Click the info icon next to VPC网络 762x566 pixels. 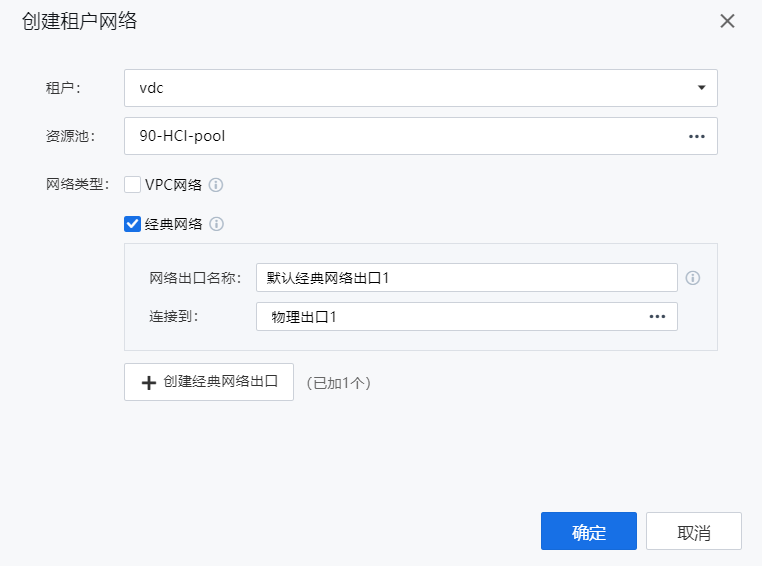point(216,185)
